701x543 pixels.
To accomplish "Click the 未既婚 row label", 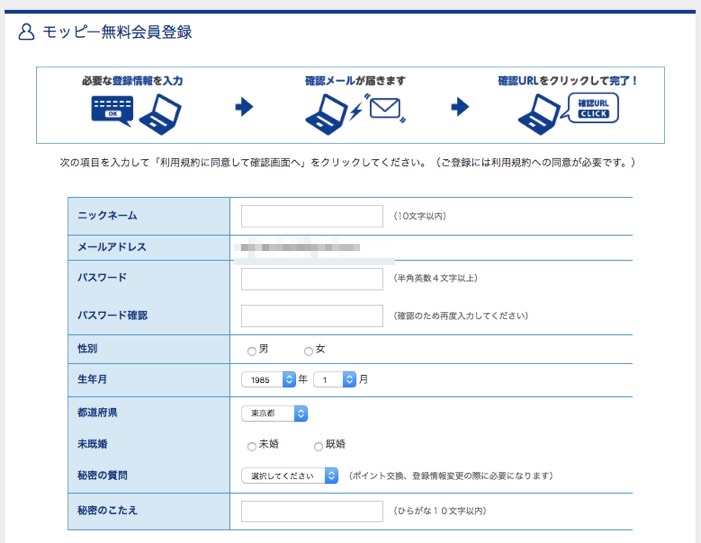I will 92,444.
